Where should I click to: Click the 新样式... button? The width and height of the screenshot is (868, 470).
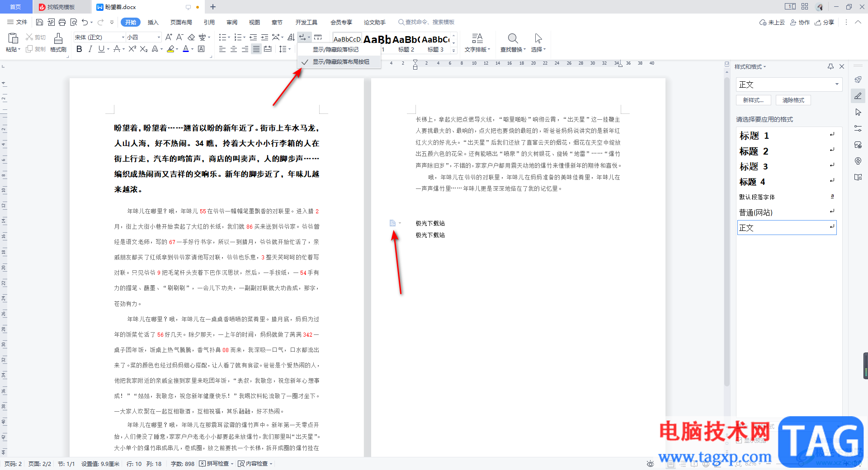(753, 100)
